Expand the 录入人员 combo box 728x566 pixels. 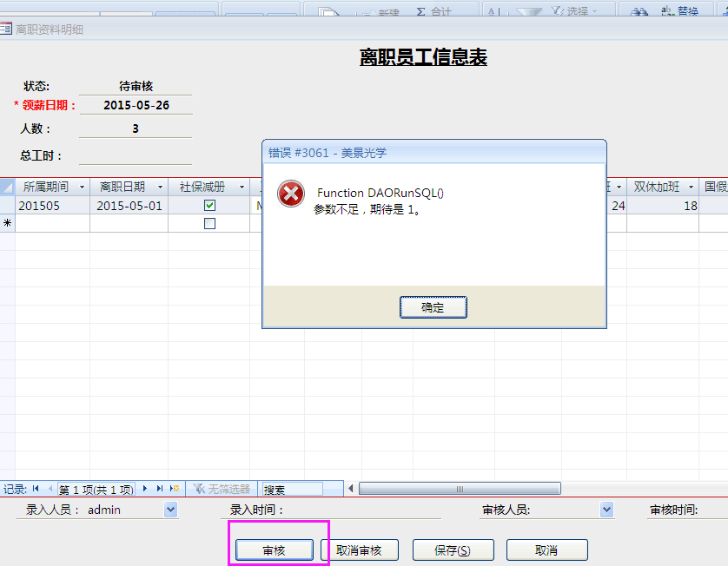coord(170,510)
